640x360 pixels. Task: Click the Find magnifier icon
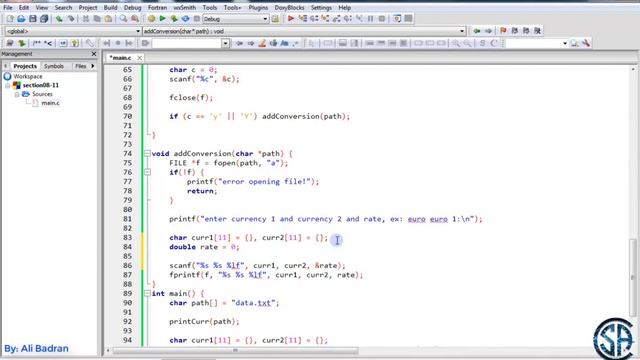[123, 19]
